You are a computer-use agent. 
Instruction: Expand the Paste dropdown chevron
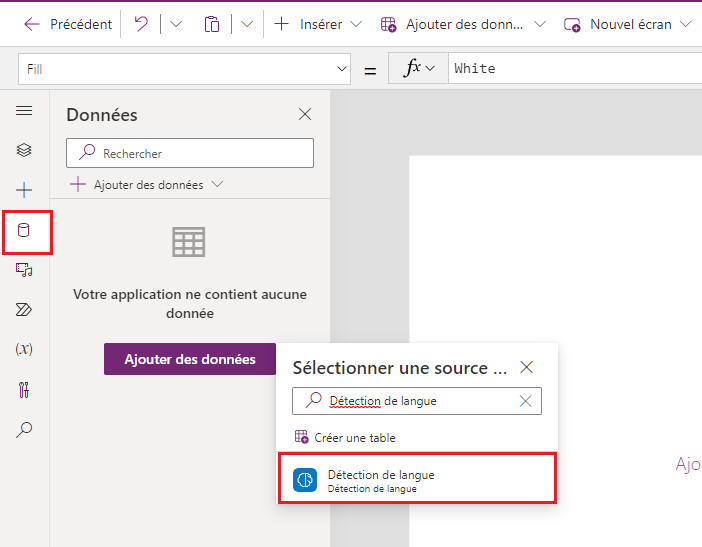(x=246, y=24)
